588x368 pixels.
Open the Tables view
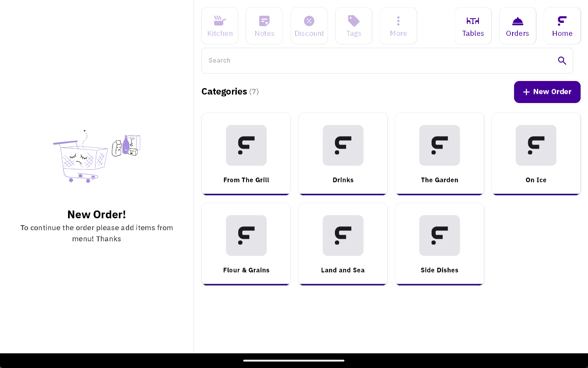point(473,26)
